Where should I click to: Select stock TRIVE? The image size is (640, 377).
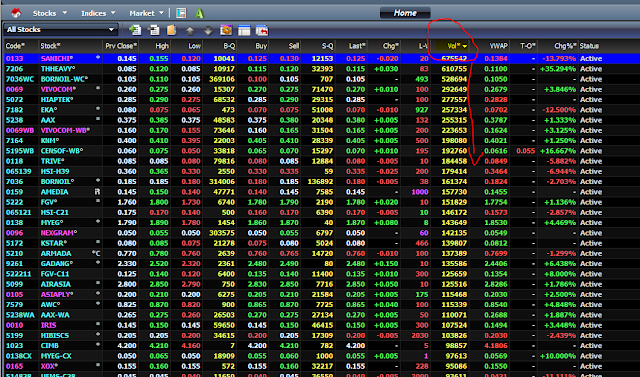click(x=52, y=161)
